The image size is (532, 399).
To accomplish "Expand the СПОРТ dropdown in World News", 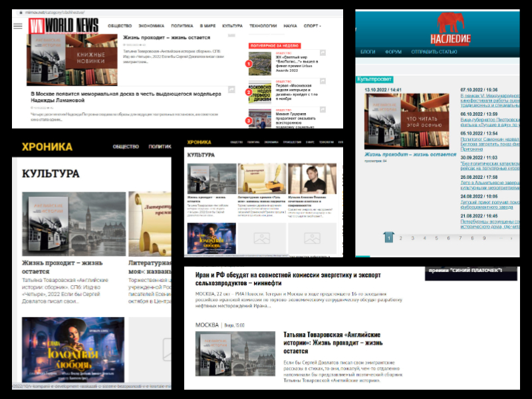I will [312, 26].
